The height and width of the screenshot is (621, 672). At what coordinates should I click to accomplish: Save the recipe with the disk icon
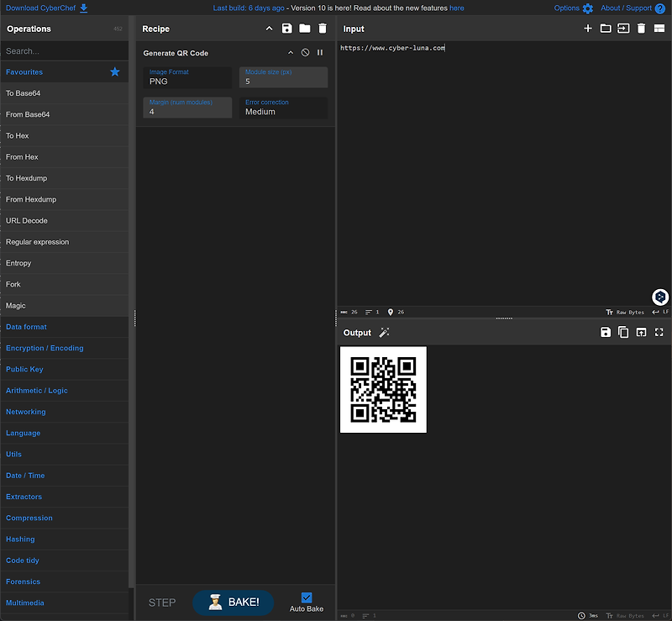coord(286,29)
